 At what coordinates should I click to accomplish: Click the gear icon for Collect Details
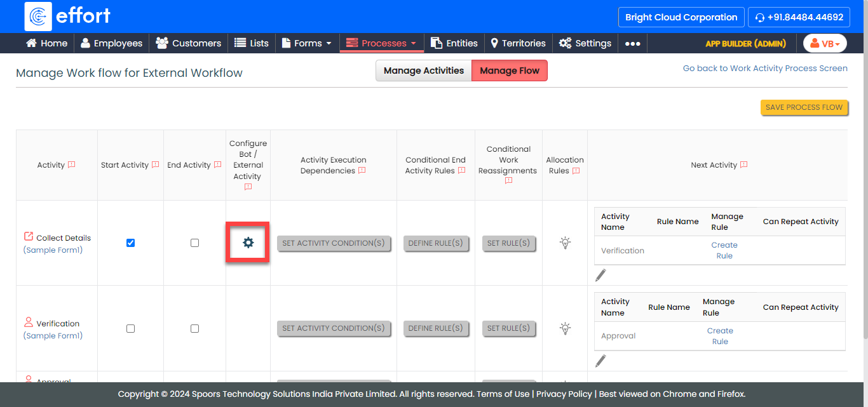pyautogui.click(x=248, y=243)
